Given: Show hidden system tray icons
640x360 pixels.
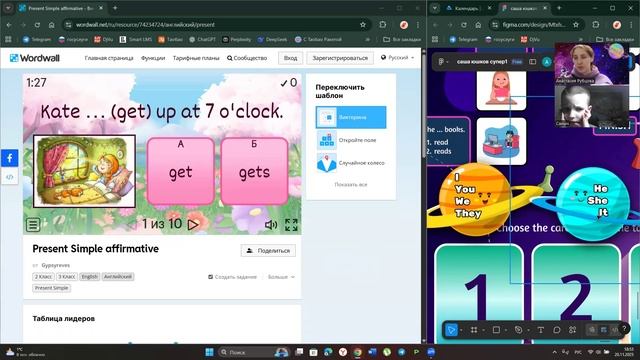Looking at the screenshot, I should pyautogui.click(x=554, y=352).
